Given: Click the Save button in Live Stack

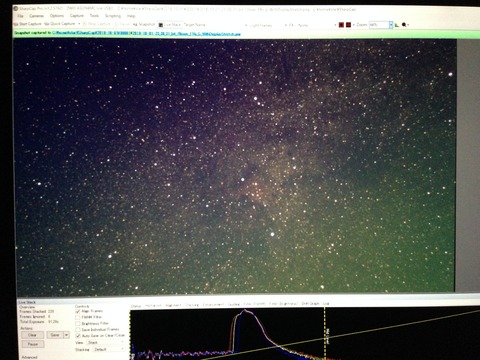Looking at the screenshot, I should [x=55, y=335].
